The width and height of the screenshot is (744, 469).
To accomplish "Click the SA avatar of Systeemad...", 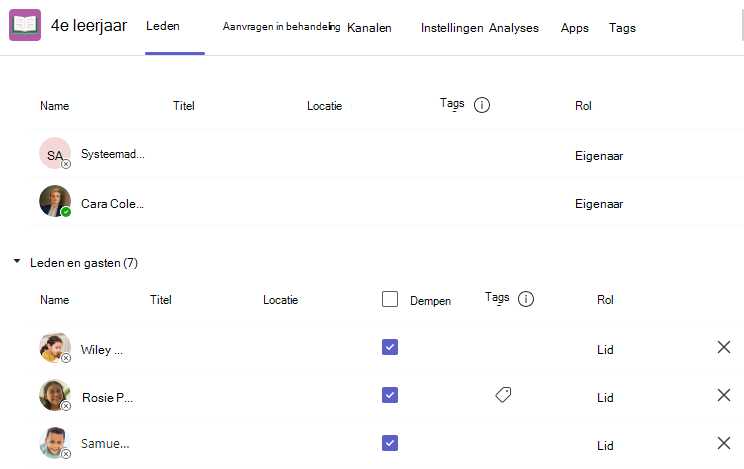I will click(55, 153).
